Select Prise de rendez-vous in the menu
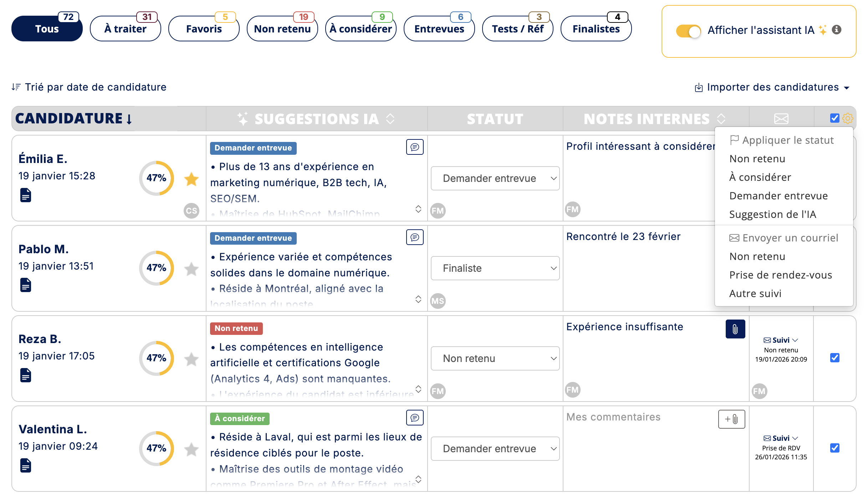 (x=780, y=275)
